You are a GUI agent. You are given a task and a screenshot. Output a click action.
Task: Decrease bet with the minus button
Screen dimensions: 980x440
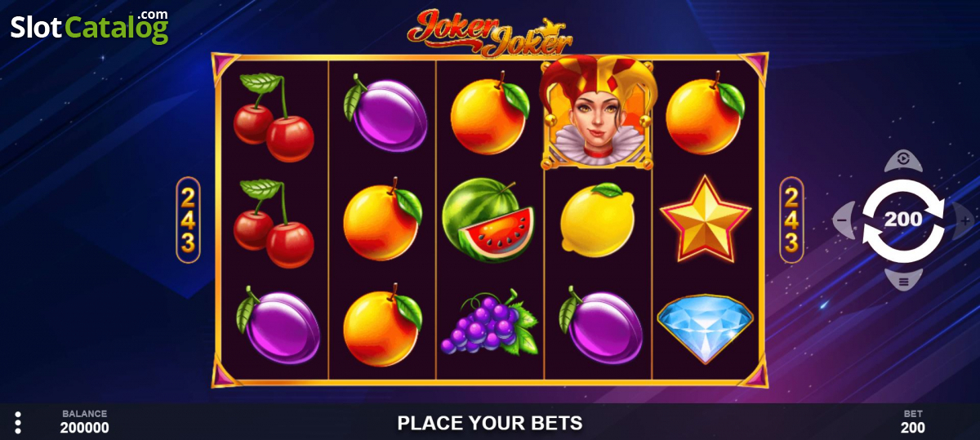(844, 220)
